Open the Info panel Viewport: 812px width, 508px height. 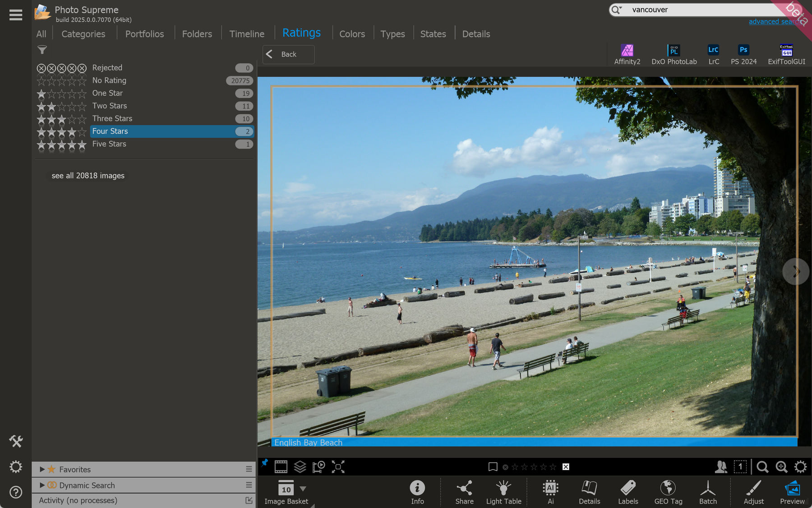click(417, 492)
